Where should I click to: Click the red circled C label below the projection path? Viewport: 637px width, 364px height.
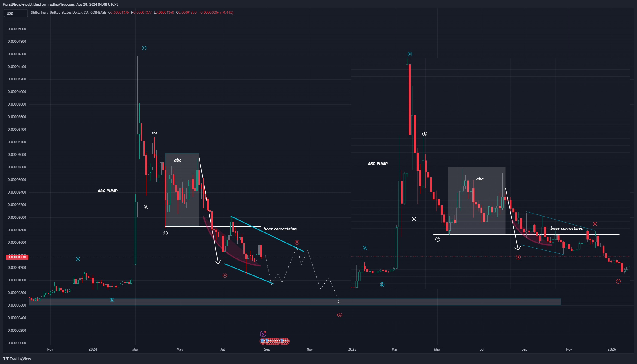(340, 315)
